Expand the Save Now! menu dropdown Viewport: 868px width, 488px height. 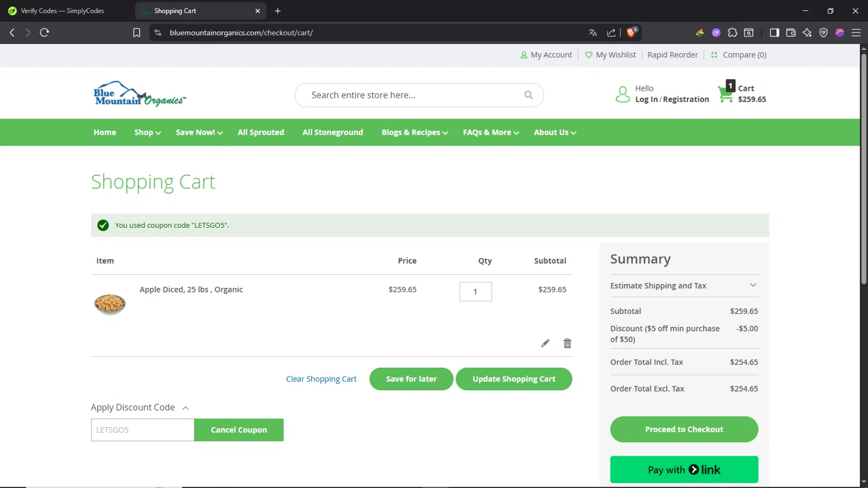(199, 132)
